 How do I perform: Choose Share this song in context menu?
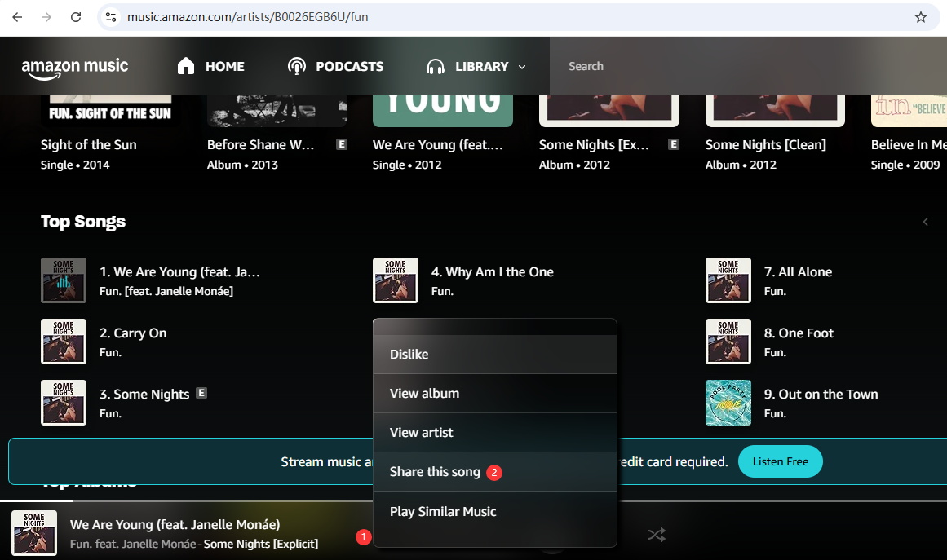point(494,472)
